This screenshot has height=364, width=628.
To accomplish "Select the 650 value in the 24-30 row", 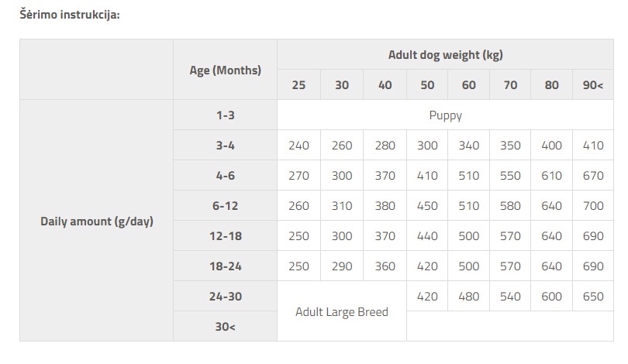I will click(593, 297).
